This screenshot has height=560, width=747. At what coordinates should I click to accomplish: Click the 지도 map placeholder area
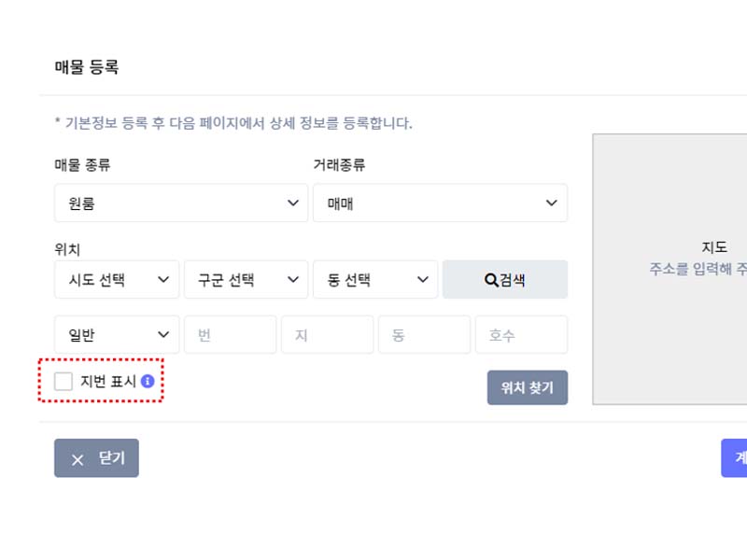(x=669, y=270)
